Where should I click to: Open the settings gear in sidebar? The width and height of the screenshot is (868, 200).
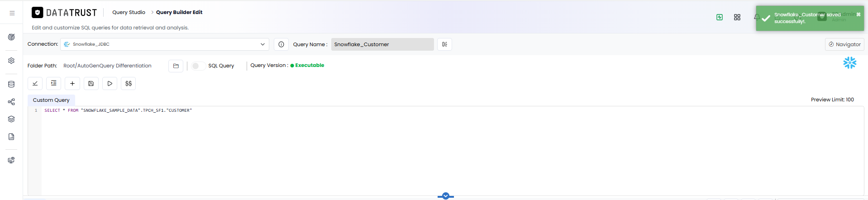point(11,61)
